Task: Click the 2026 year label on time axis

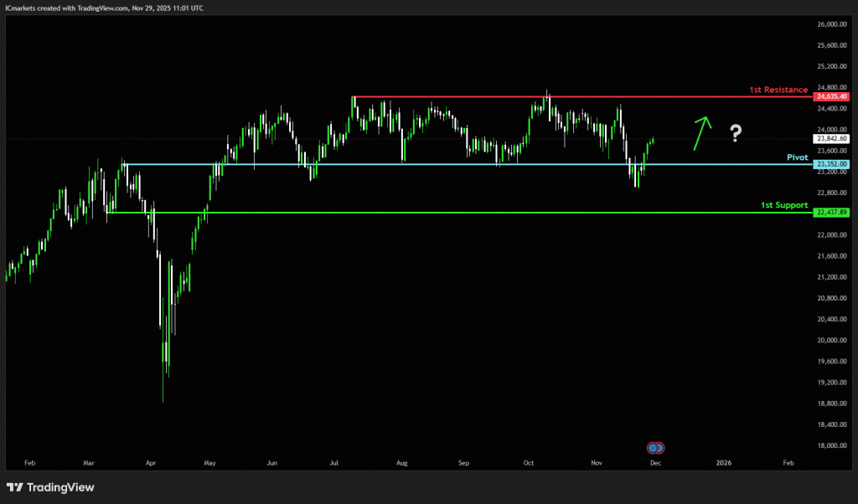Action: 723,462
